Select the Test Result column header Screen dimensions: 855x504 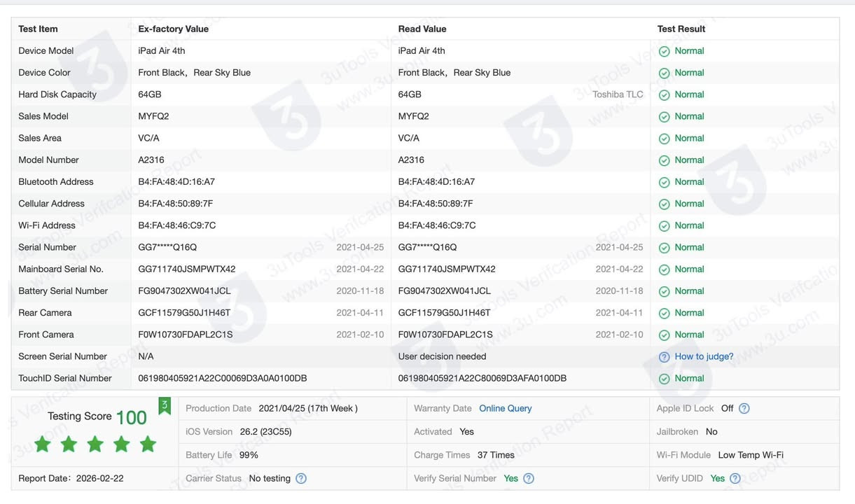pyautogui.click(x=680, y=29)
